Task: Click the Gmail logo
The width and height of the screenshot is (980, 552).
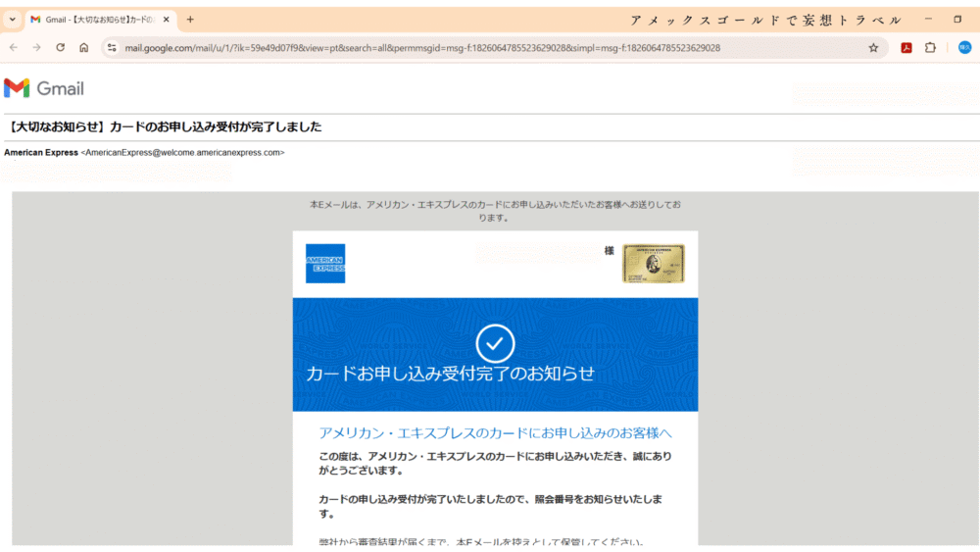Action: (x=44, y=88)
